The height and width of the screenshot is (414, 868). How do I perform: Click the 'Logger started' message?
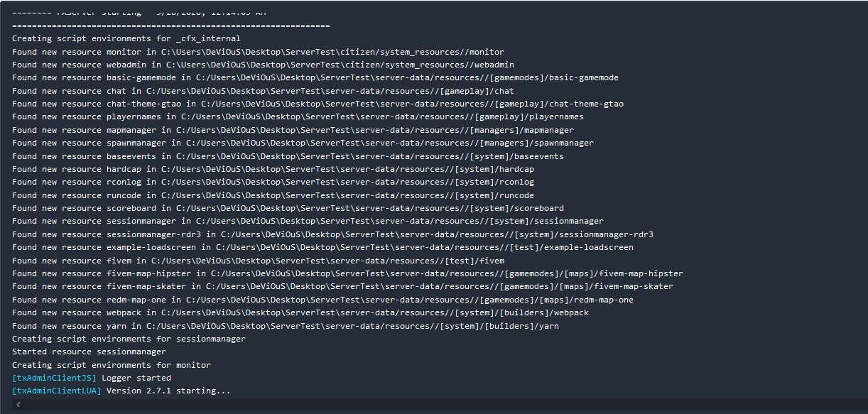click(x=136, y=378)
